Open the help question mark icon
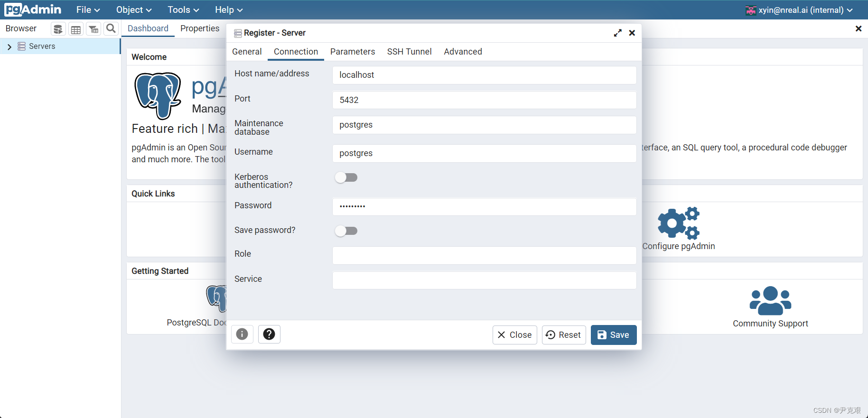Image resolution: width=868 pixels, height=418 pixels. (x=269, y=334)
